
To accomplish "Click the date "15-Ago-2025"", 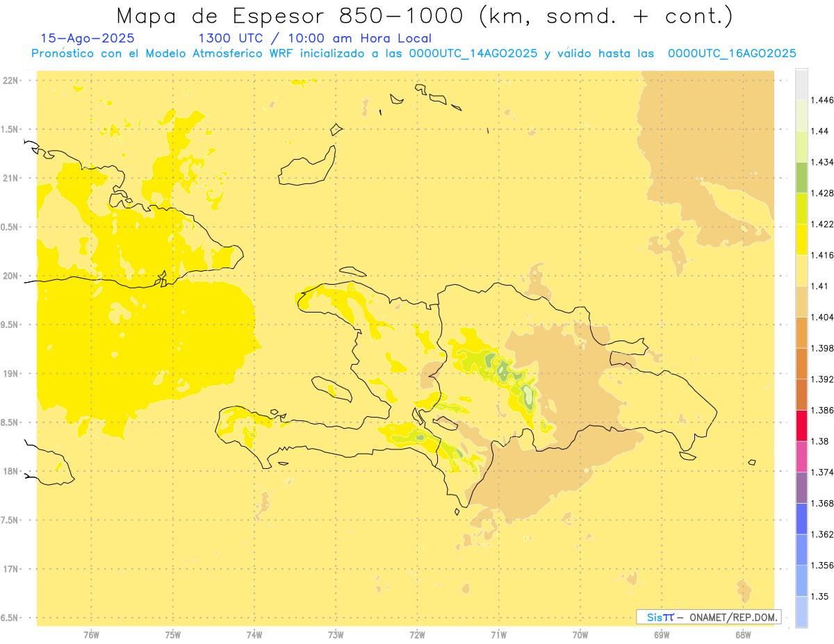I will pyautogui.click(x=88, y=39).
